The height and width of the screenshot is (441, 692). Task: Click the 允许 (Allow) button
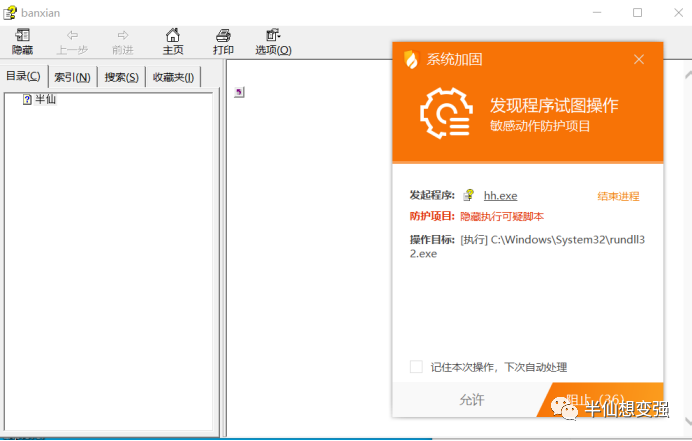pos(471,400)
